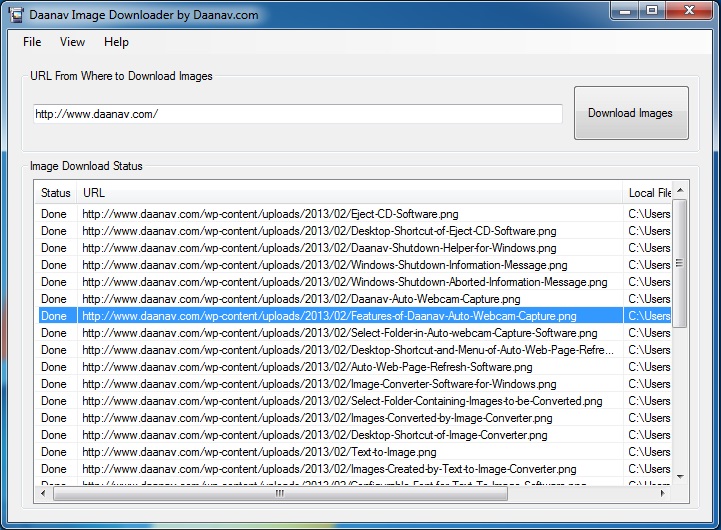This screenshot has height=530, width=721.
Task: Click the horizontal scrollbar right arrow
Action: [662, 493]
